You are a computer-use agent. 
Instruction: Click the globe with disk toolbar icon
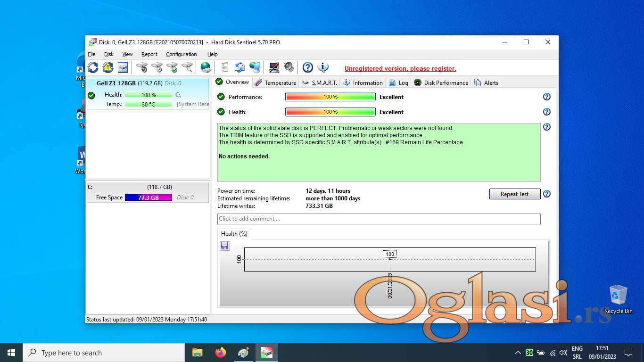click(x=206, y=67)
